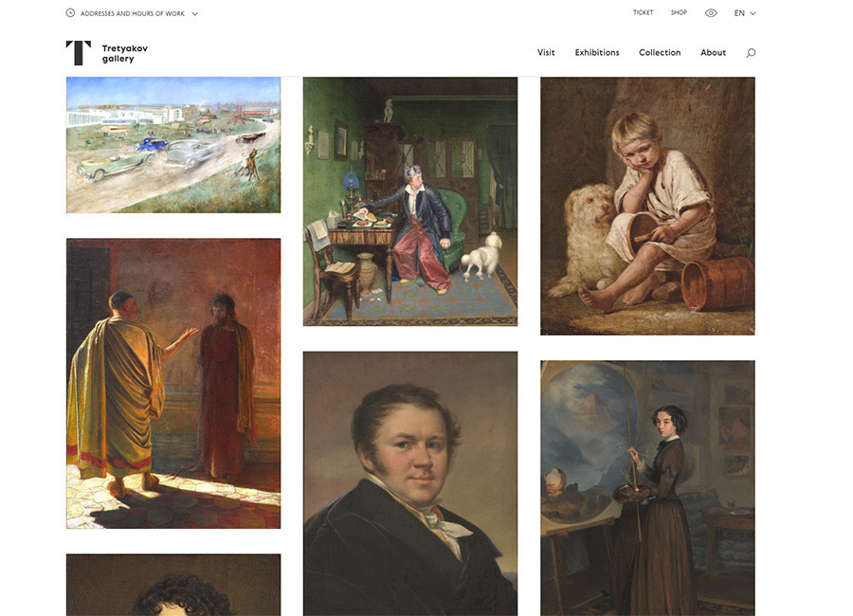Open the search magnifier icon
The image size is (853, 616).
(x=751, y=53)
